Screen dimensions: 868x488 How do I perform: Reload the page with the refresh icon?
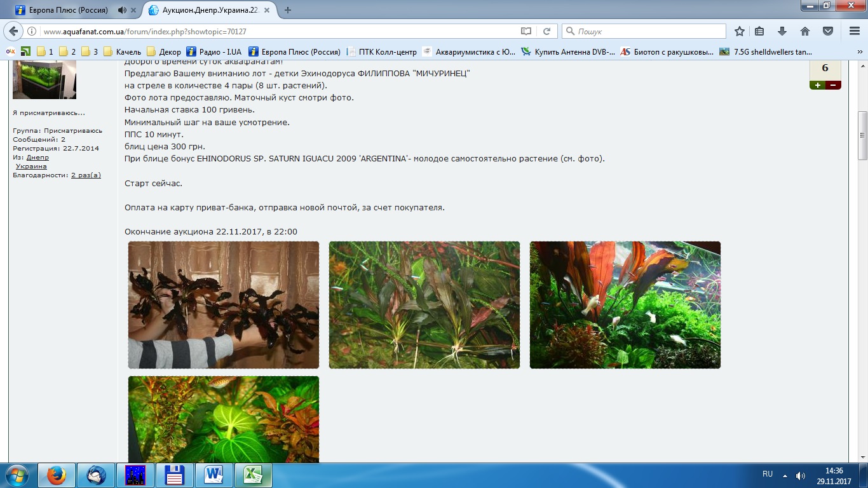(x=546, y=31)
